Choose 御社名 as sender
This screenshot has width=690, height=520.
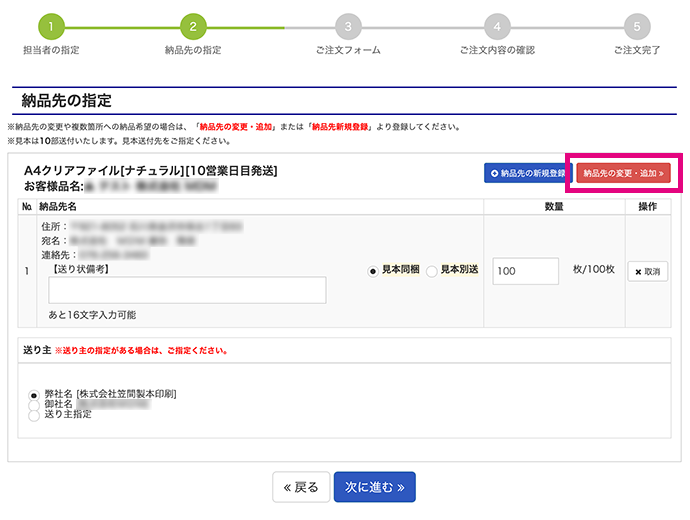35,404
